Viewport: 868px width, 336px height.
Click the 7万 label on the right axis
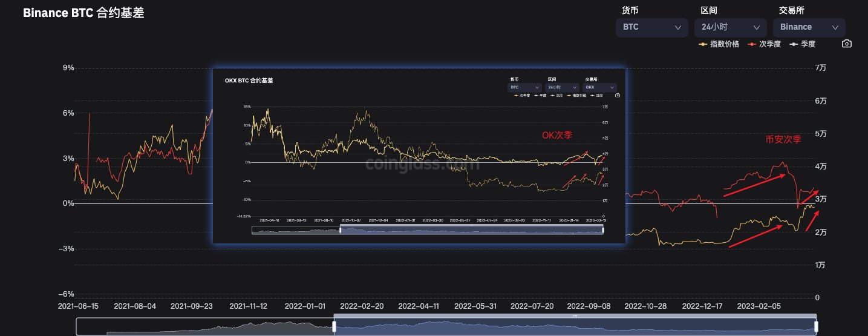tap(821, 68)
